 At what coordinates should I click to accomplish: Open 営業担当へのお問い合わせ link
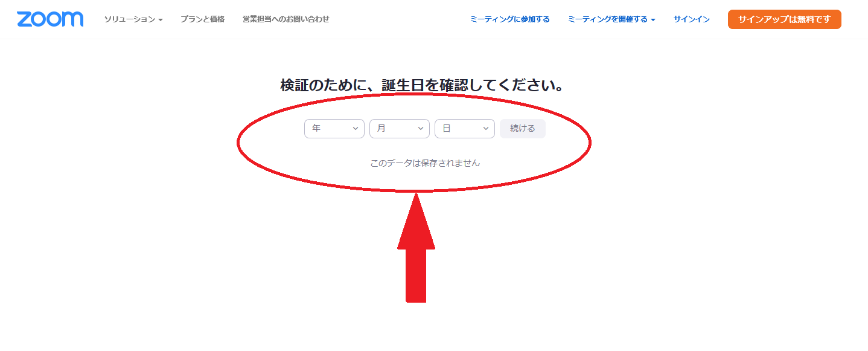click(x=286, y=19)
